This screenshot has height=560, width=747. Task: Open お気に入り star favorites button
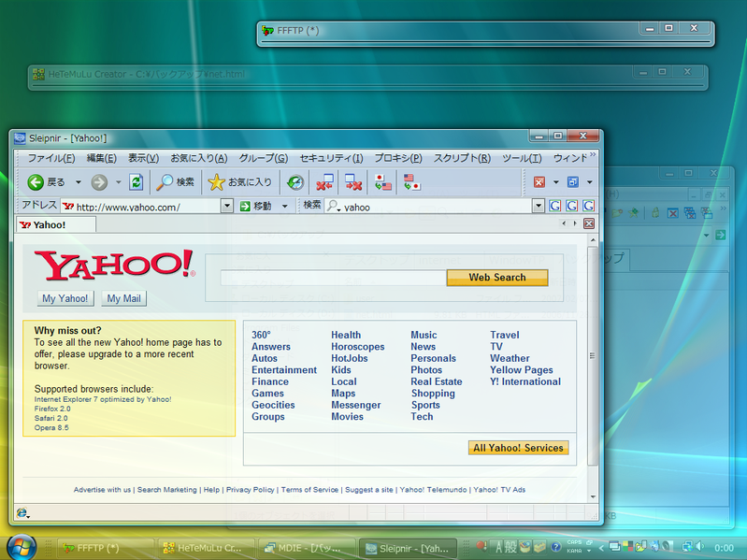tap(239, 182)
